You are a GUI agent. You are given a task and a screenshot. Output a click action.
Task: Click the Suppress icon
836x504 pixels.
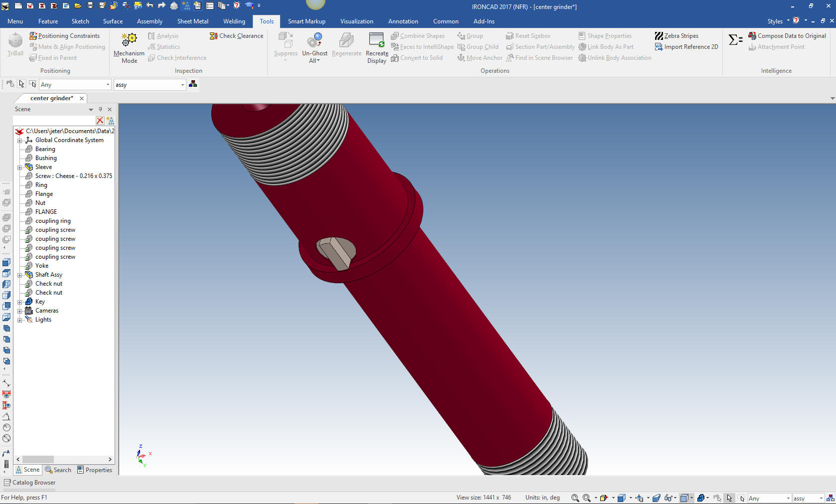click(x=286, y=40)
